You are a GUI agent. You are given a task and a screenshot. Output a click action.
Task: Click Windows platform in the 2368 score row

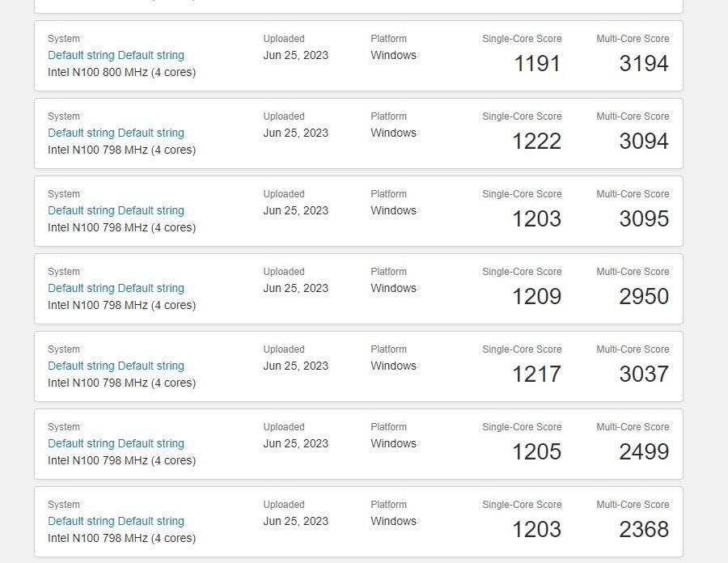(393, 521)
